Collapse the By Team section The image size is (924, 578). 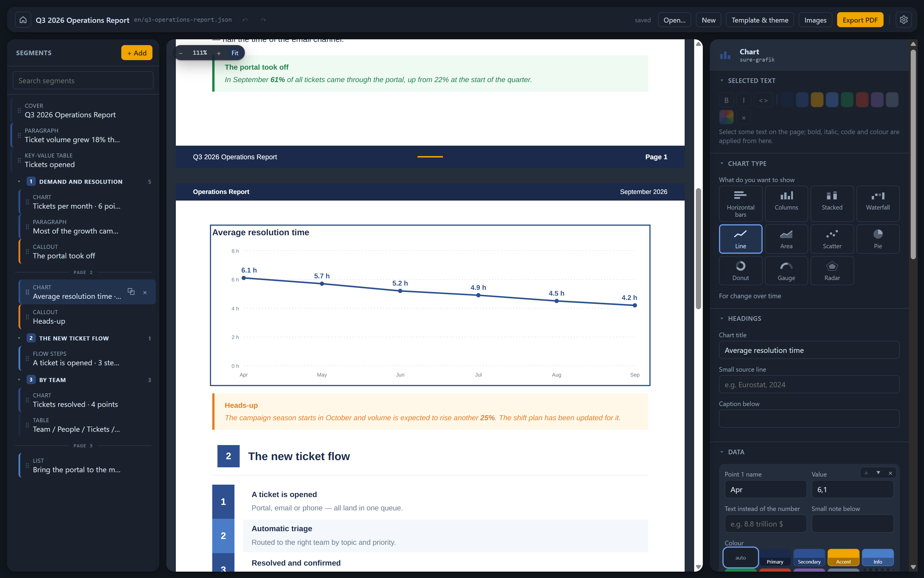(19, 380)
